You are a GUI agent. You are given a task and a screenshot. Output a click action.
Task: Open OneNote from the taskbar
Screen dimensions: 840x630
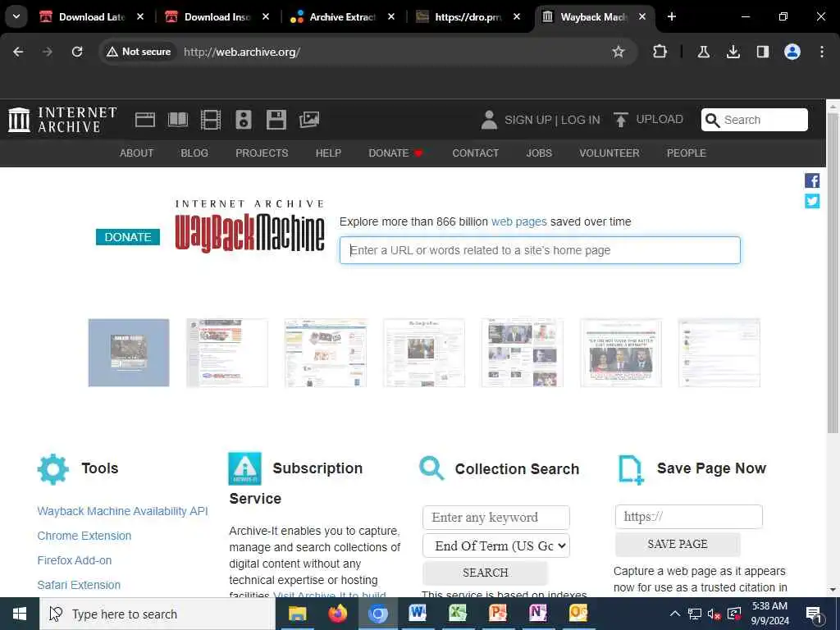538,614
